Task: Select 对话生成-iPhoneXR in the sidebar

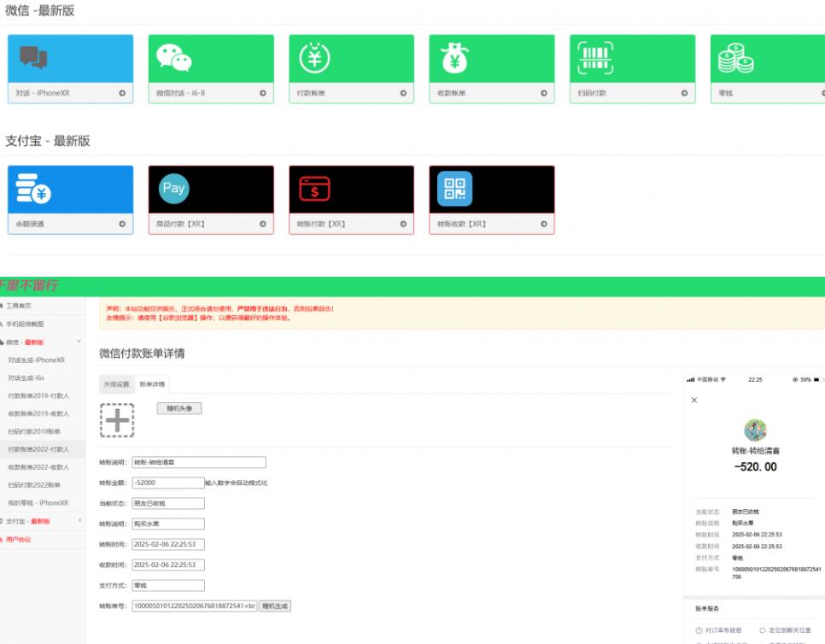Action: tap(37, 360)
